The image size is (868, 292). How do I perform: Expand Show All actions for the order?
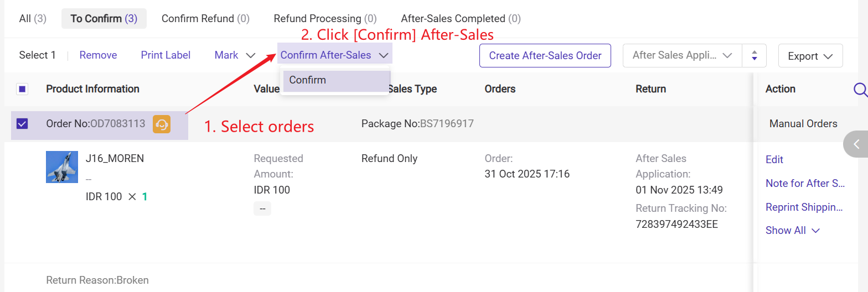point(792,231)
